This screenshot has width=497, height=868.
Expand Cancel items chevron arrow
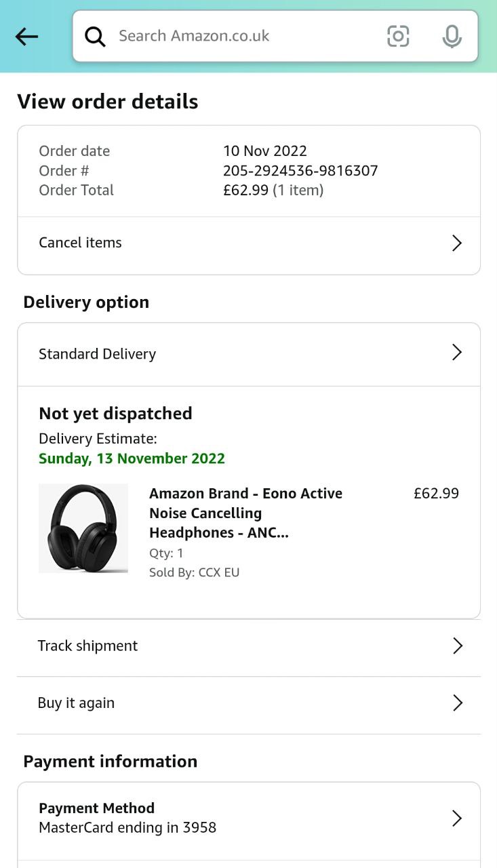click(457, 243)
